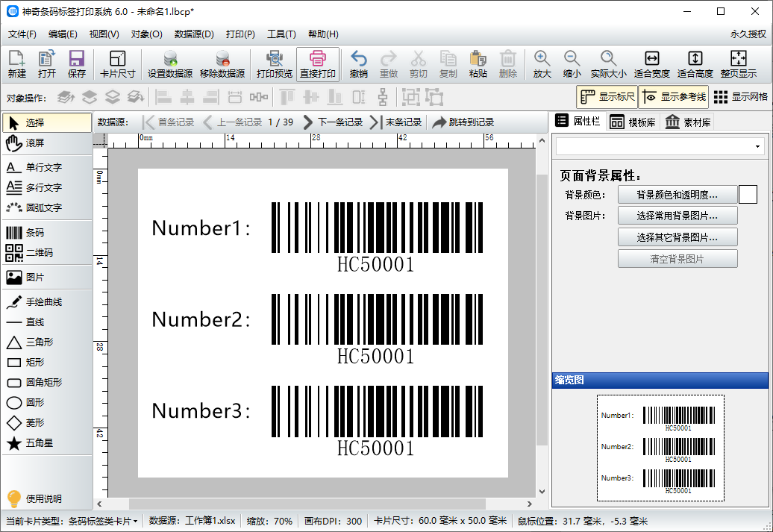The height and width of the screenshot is (532, 773).
Task: Switch to the 素材库 tab
Action: coord(688,122)
